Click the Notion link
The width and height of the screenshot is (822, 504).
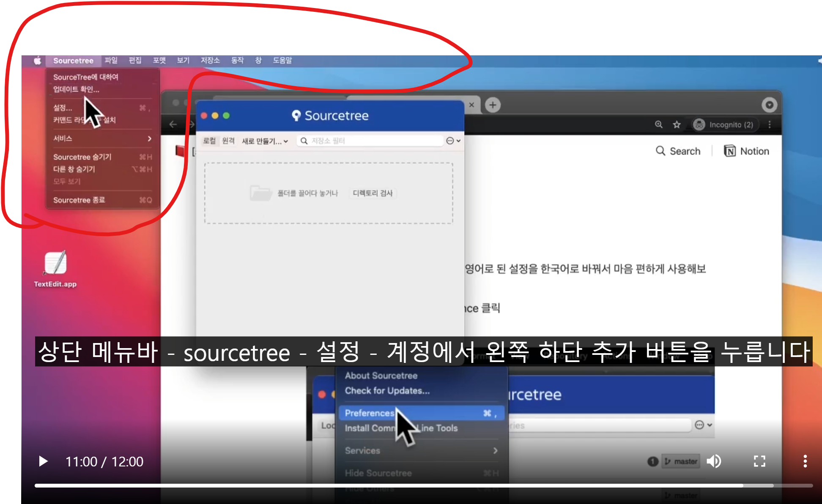(x=746, y=151)
